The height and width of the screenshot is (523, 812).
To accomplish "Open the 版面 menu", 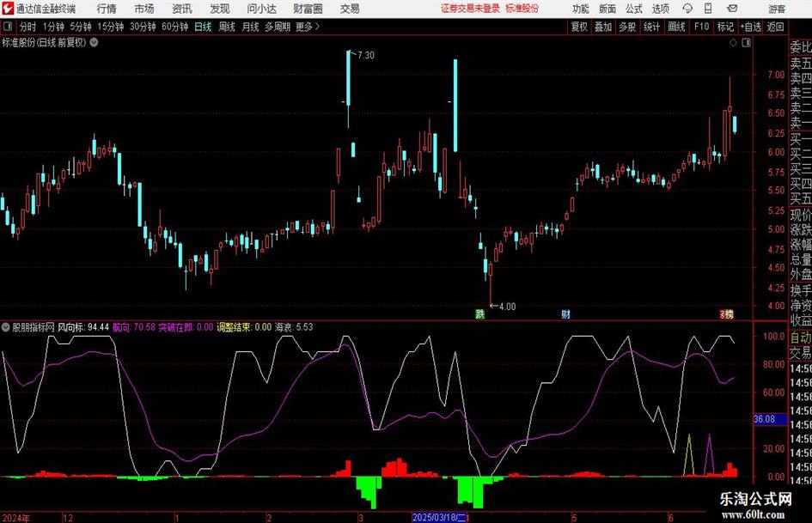I will pyautogui.click(x=607, y=9).
